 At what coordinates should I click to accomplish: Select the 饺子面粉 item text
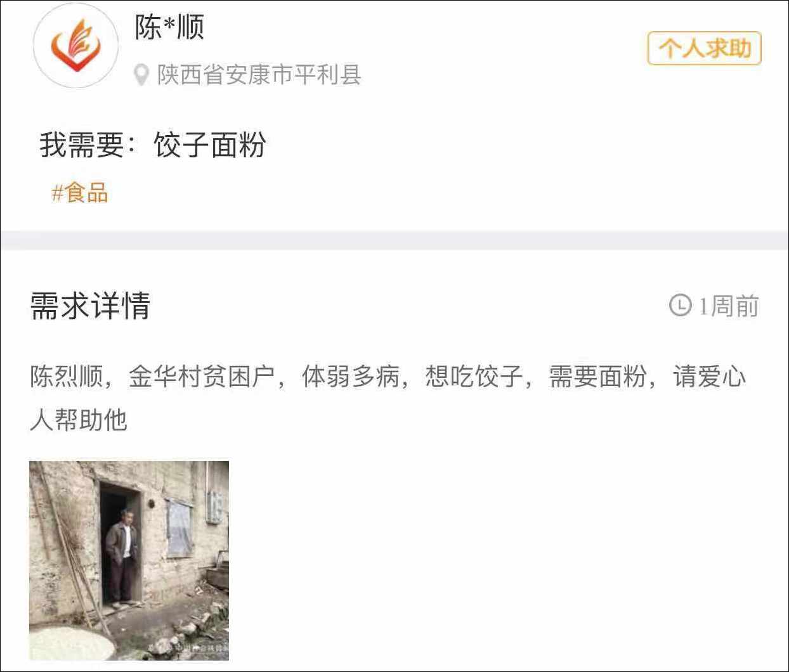pyautogui.click(x=210, y=145)
